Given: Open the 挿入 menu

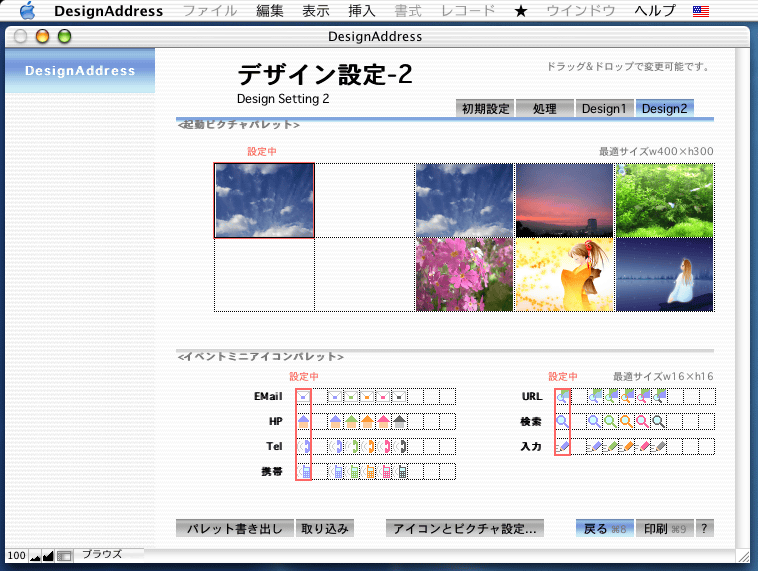Looking at the screenshot, I should (x=362, y=11).
